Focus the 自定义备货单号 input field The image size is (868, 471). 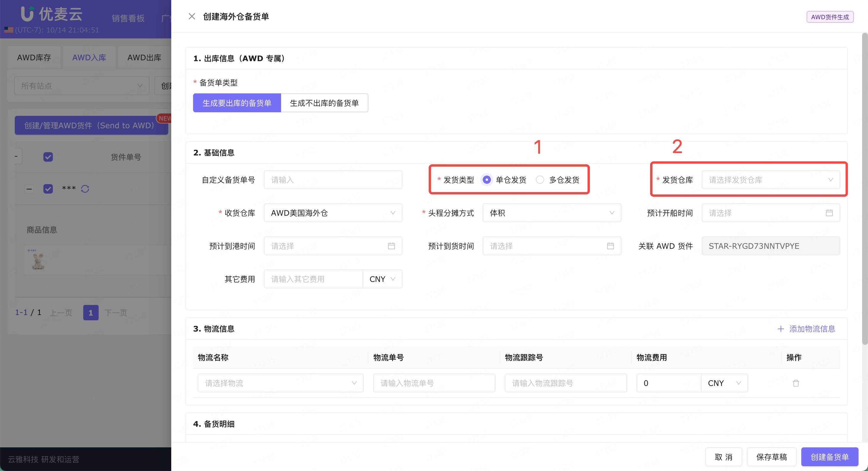click(x=333, y=180)
